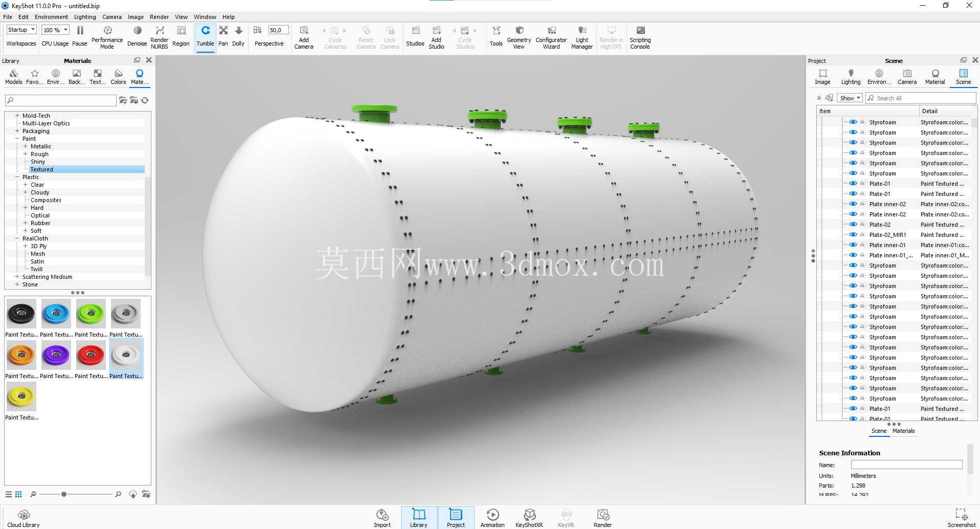Open the Environment menu
The width and height of the screenshot is (980, 529).
tap(51, 17)
